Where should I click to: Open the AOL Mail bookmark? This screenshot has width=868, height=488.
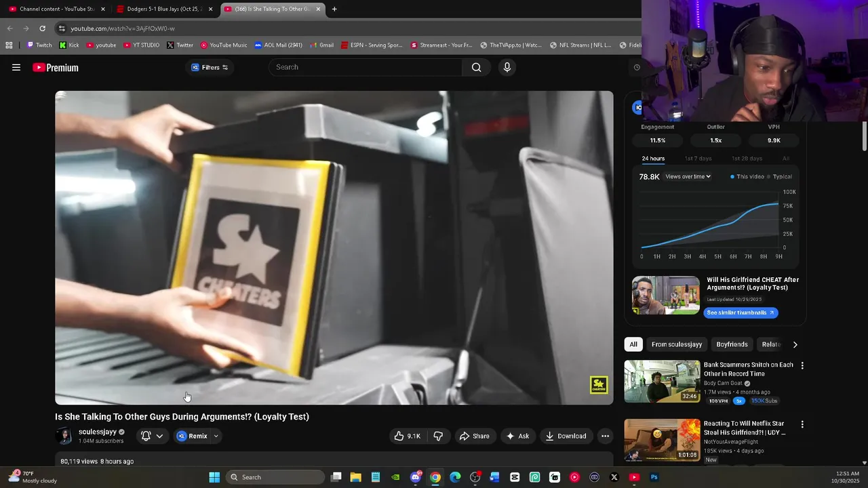(x=278, y=45)
